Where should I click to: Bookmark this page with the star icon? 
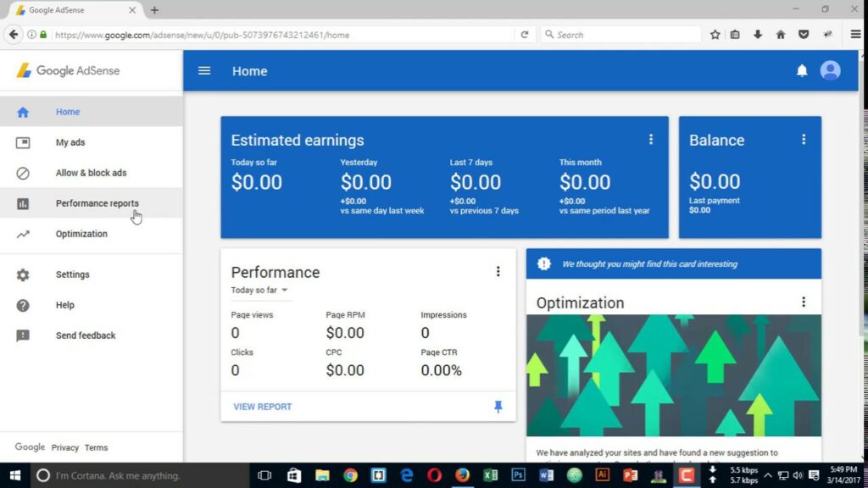(715, 35)
